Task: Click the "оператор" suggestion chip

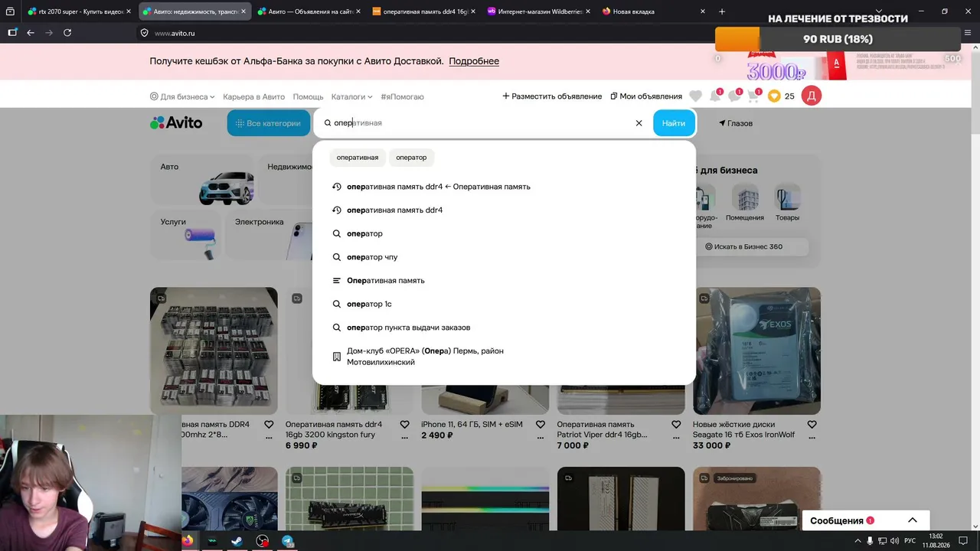Action: [x=411, y=158]
